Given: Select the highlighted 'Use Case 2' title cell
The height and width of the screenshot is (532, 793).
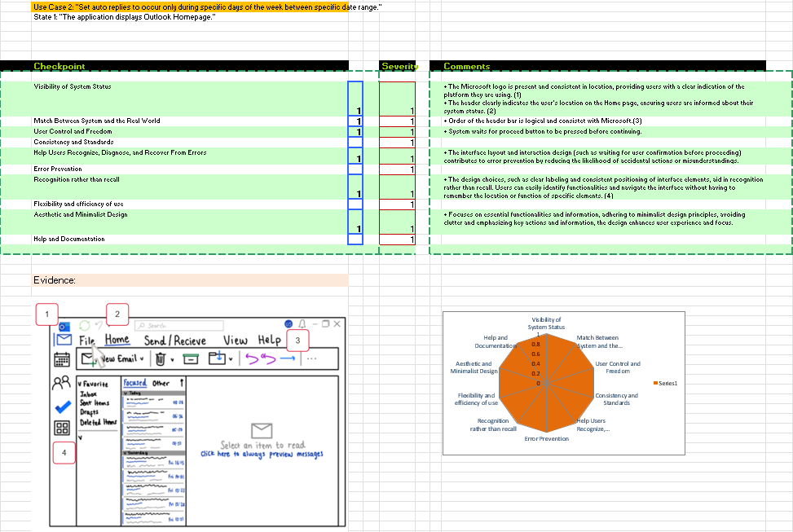Looking at the screenshot, I should pos(190,7).
